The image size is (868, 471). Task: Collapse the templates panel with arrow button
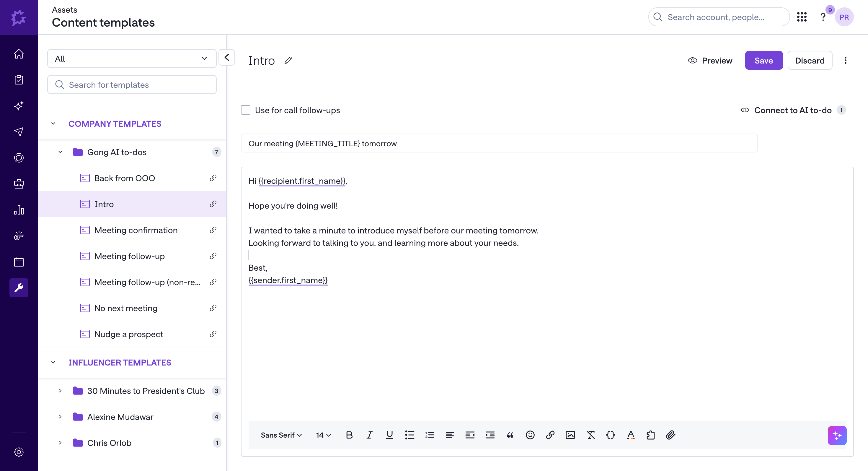coord(227,57)
